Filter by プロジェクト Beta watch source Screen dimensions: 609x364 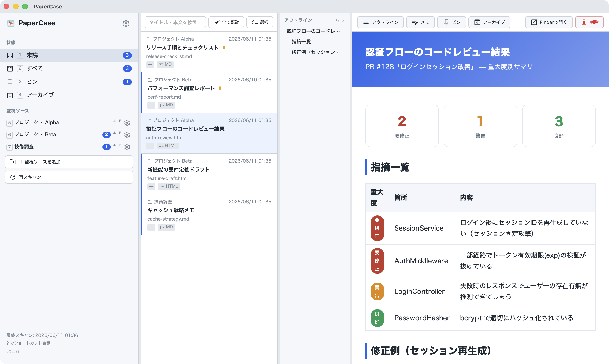pos(35,134)
